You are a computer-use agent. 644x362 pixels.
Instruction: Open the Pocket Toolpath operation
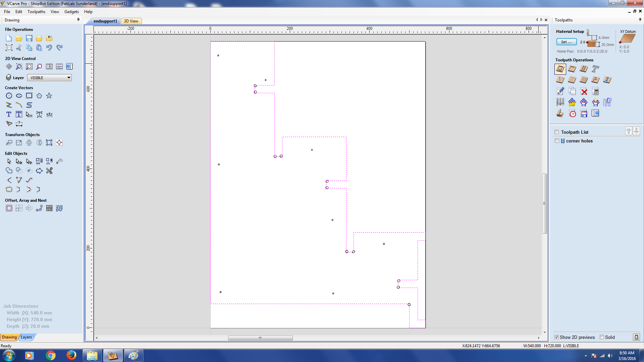pos(572,69)
